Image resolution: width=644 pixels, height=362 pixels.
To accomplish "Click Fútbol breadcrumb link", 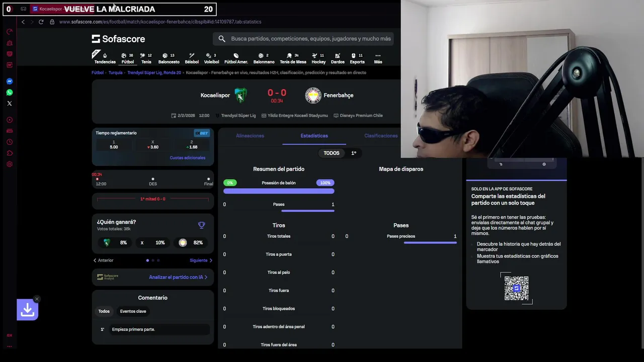I will pos(98,72).
